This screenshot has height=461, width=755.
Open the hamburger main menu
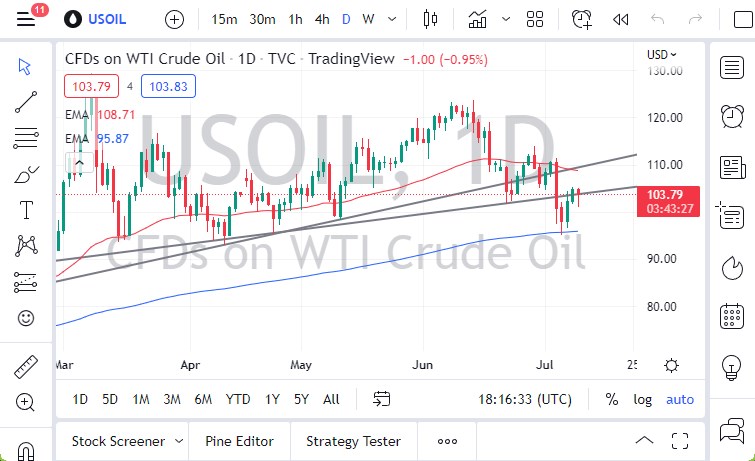click(x=25, y=20)
